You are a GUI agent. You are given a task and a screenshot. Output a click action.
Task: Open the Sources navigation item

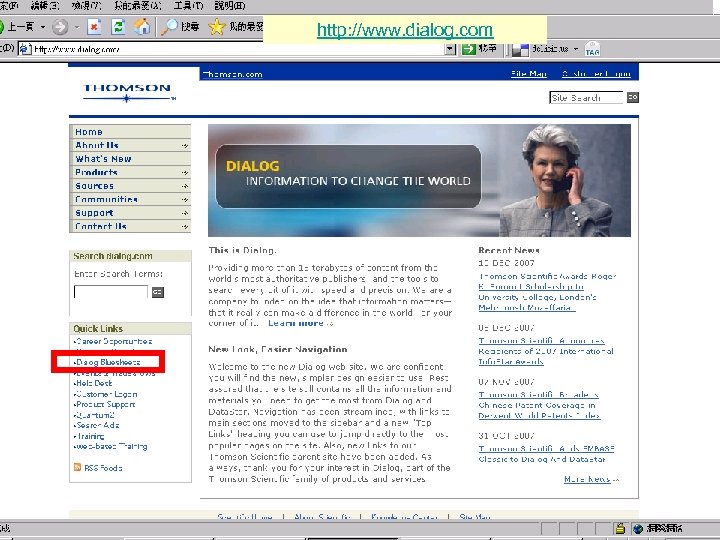tap(130, 186)
